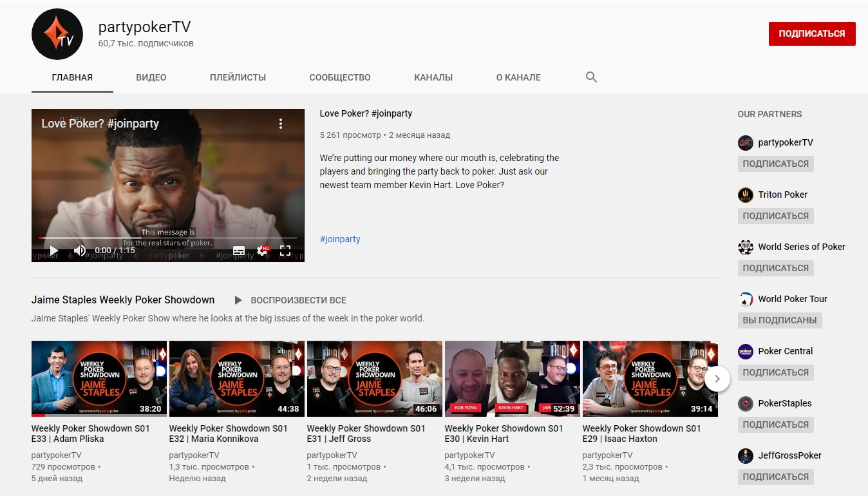This screenshot has height=496, width=868.
Task: Subscribe with the red ПОДПИСАТЬСЯ button
Action: [812, 33]
